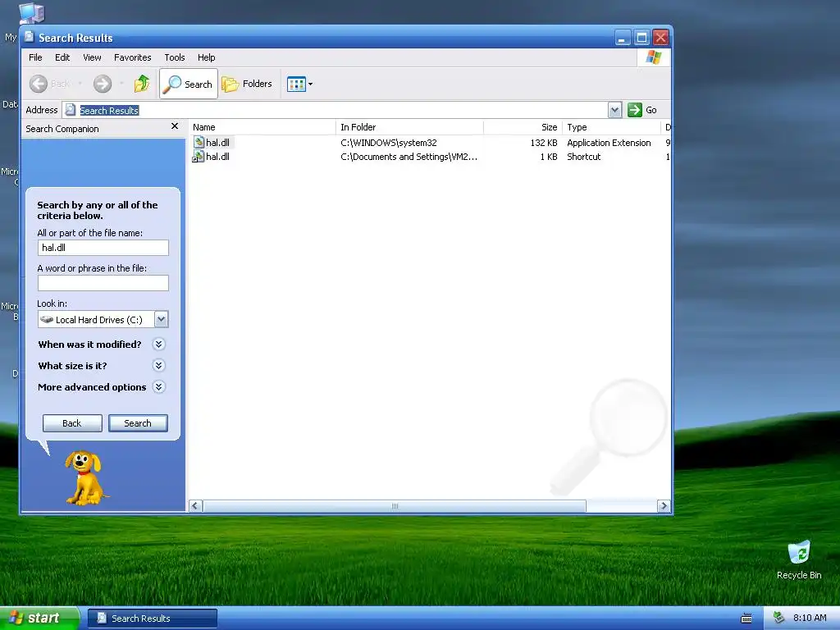840x630 pixels.
Task: Click Application Extension type cell
Action: (x=609, y=143)
